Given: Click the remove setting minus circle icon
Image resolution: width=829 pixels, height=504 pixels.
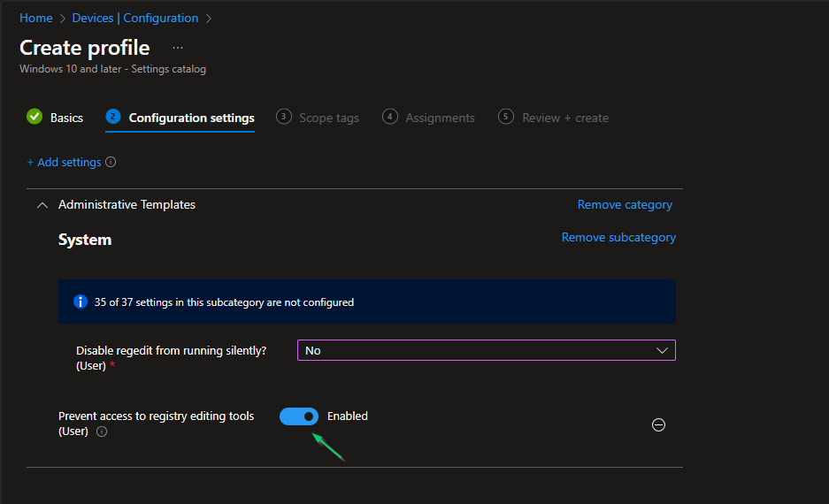Looking at the screenshot, I should pyautogui.click(x=658, y=424).
